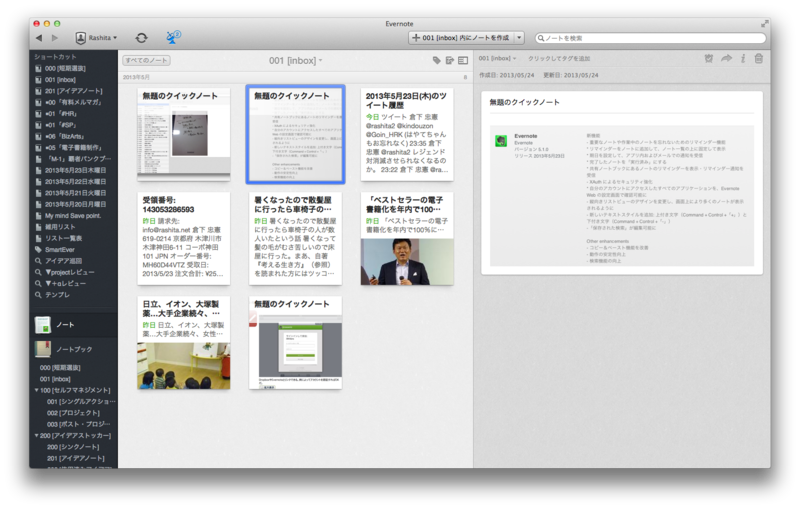This screenshot has width=800, height=509.
Task: Open shortcut 000 [短期選抜]
Action: (x=65, y=68)
